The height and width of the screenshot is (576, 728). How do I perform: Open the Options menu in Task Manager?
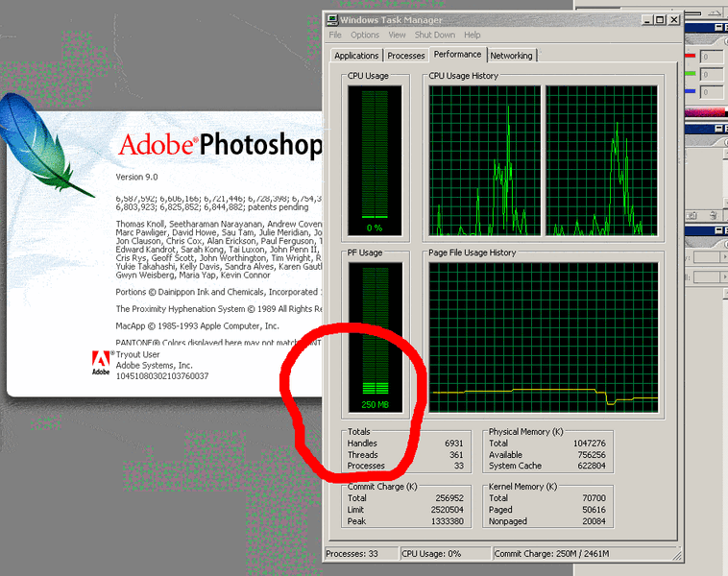[x=364, y=35]
